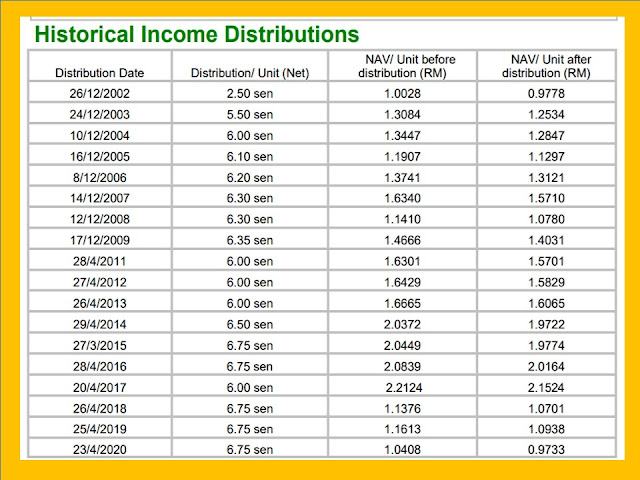
Task: Click date cell 24/12/2003
Action: click(x=100, y=114)
